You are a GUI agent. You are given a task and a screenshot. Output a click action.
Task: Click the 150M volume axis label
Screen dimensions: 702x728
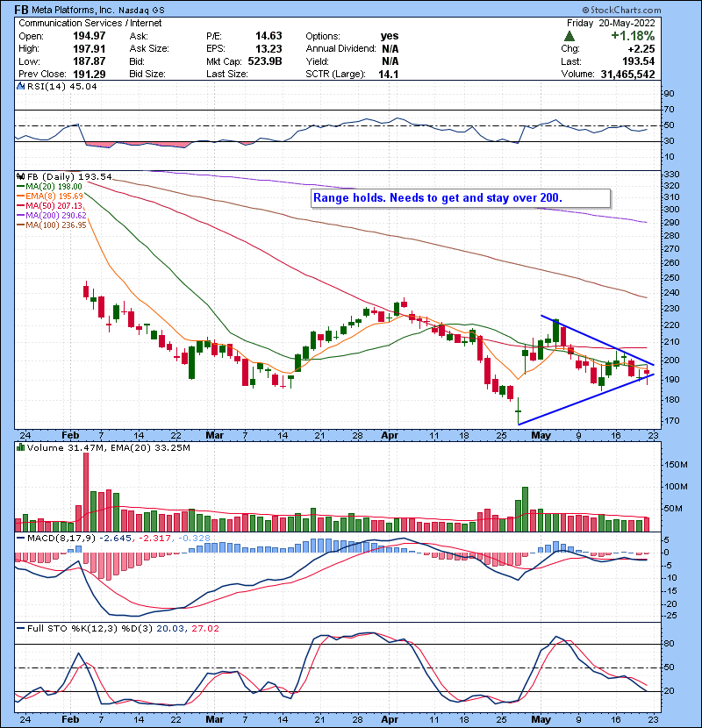click(x=676, y=465)
